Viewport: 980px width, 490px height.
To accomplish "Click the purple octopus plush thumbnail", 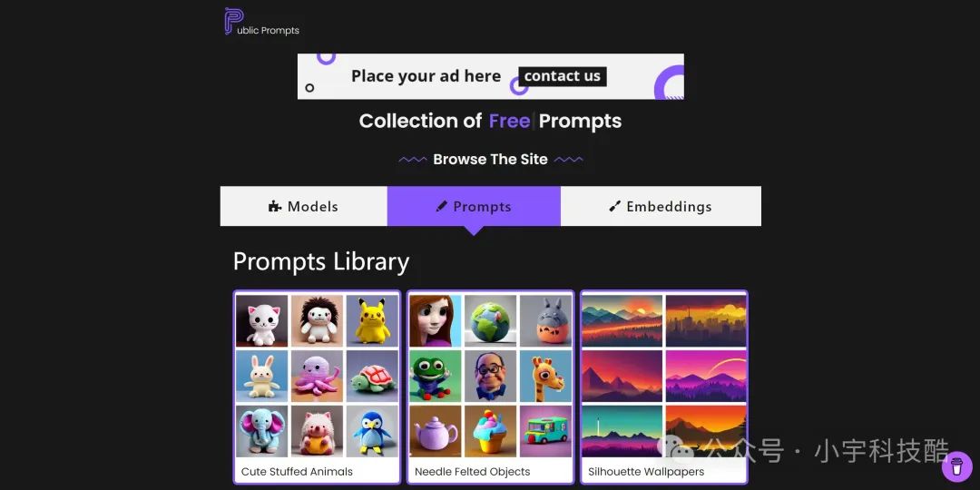I will tap(317, 376).
